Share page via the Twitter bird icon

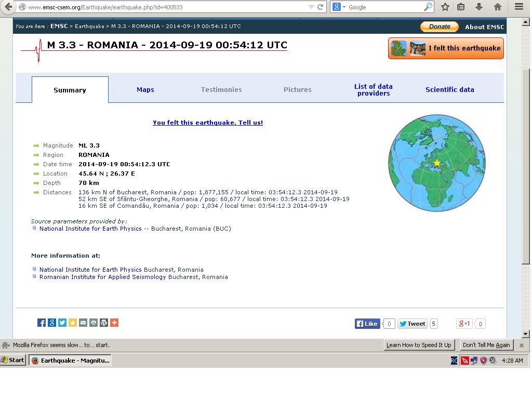coord(62,323)
